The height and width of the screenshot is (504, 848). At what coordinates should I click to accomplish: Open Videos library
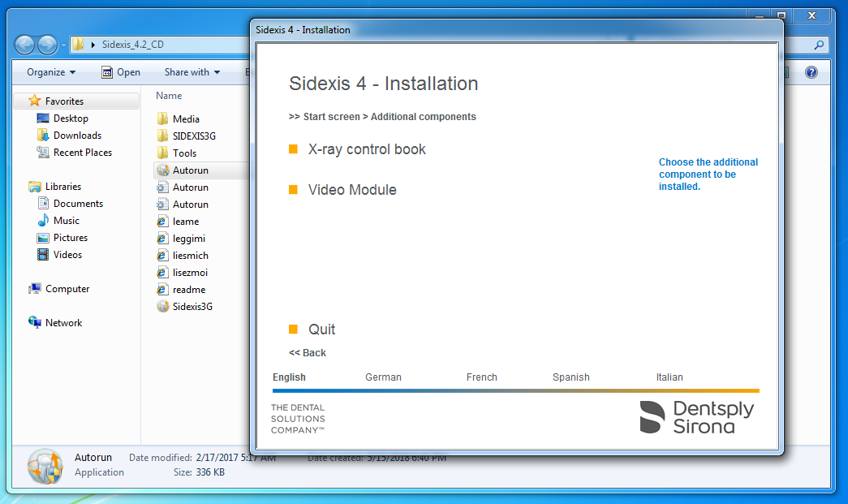67,255
